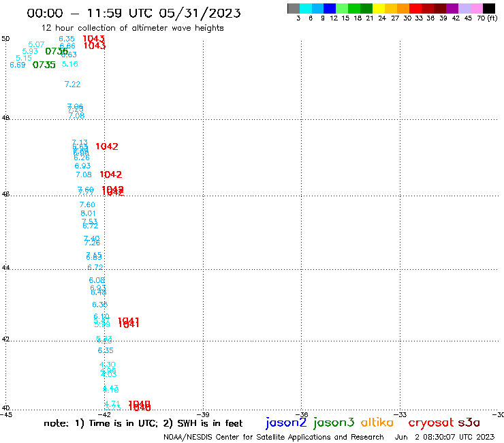Click the wave height value '5.07'

coord(36,44)
